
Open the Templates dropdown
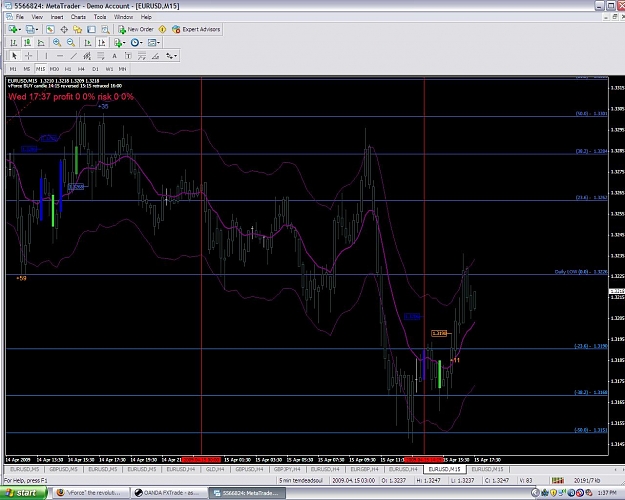point(153,42)
